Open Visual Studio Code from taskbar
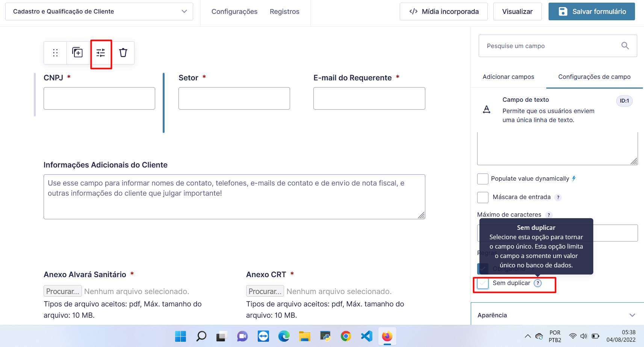The height and width of the screenshot is (347, 644). pos(367,336)
